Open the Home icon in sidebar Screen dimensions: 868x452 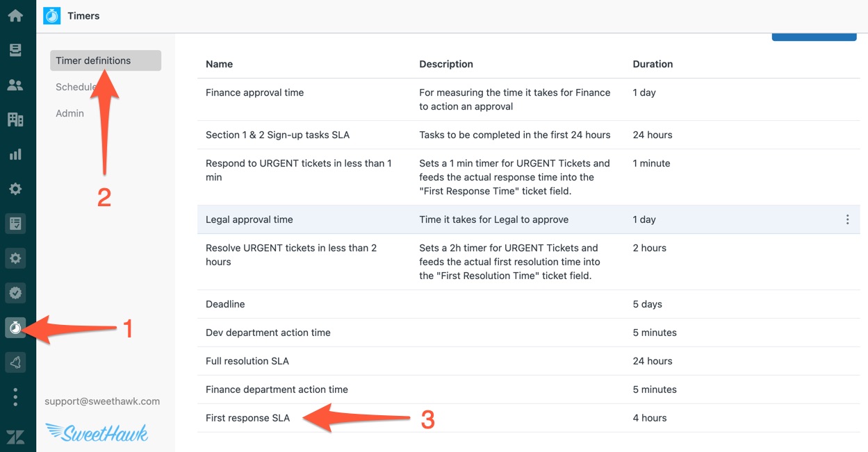(15, 15)
